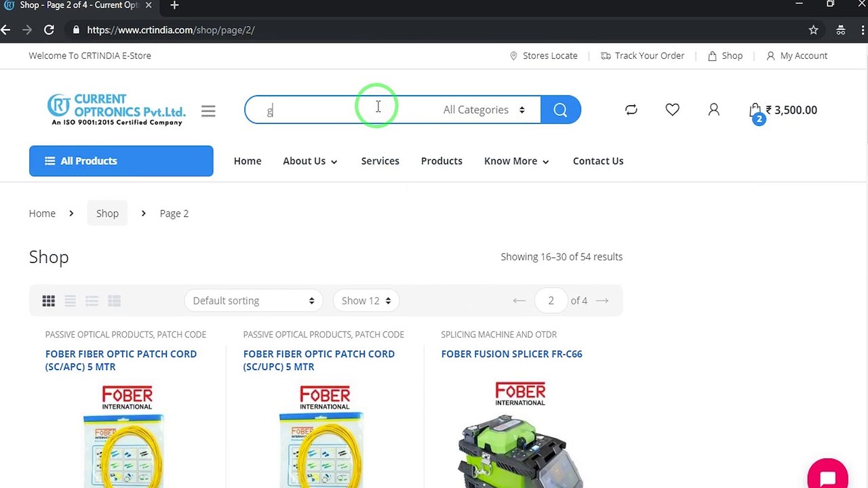Click the page number input box
Image resolution: width=868 pixels, height=488 pixels.
[x=551, y=301]
